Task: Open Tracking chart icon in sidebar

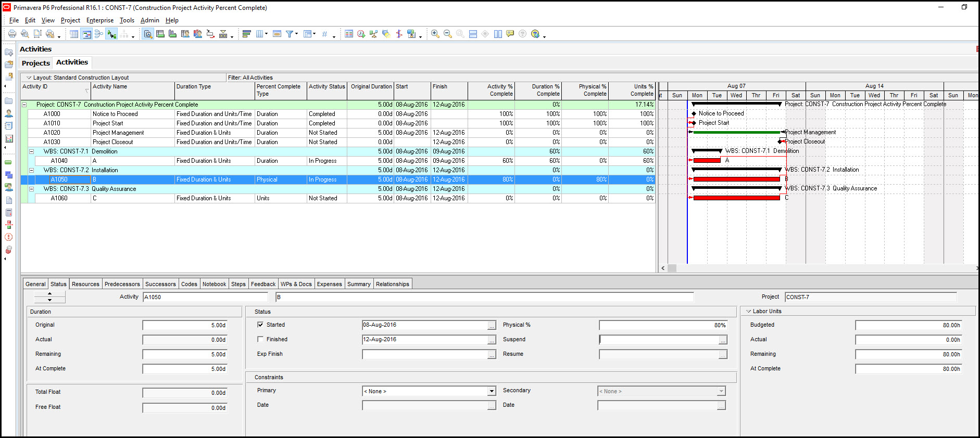Action: (9, 139)
